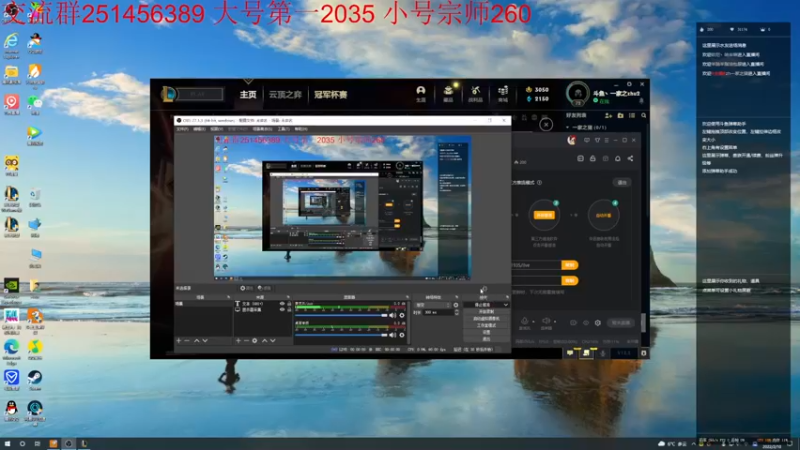Toggle visibility eye of display capture source
Viewport: 800px width, 450px height.
(282, 310)
